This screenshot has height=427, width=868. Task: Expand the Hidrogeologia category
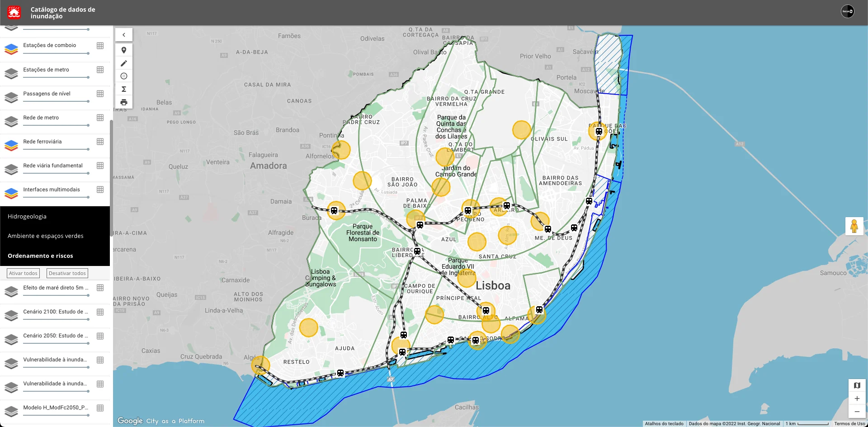point(27,216)
